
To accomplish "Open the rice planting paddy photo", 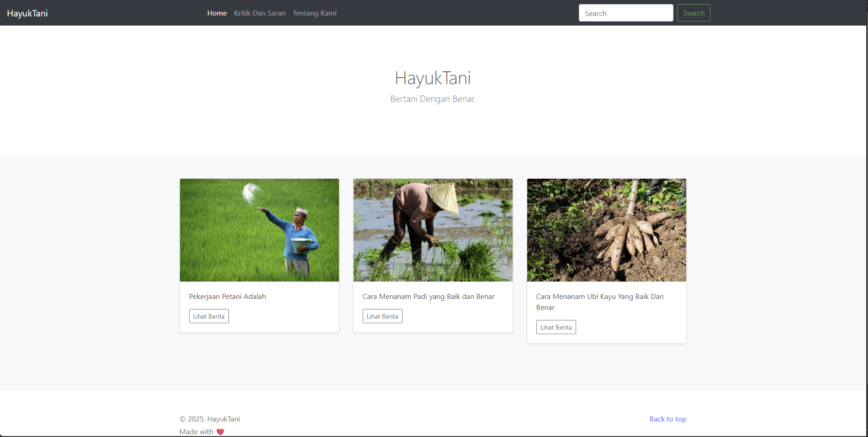I will click(433, 230).
